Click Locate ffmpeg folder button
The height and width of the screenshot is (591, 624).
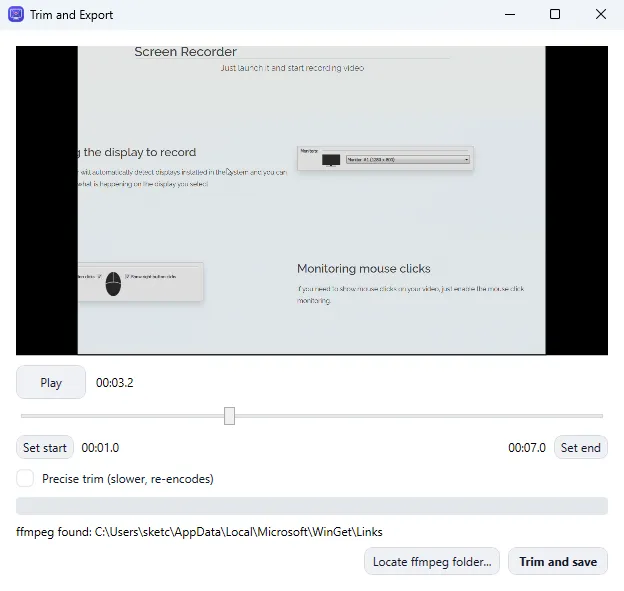(x=432, y=561)
